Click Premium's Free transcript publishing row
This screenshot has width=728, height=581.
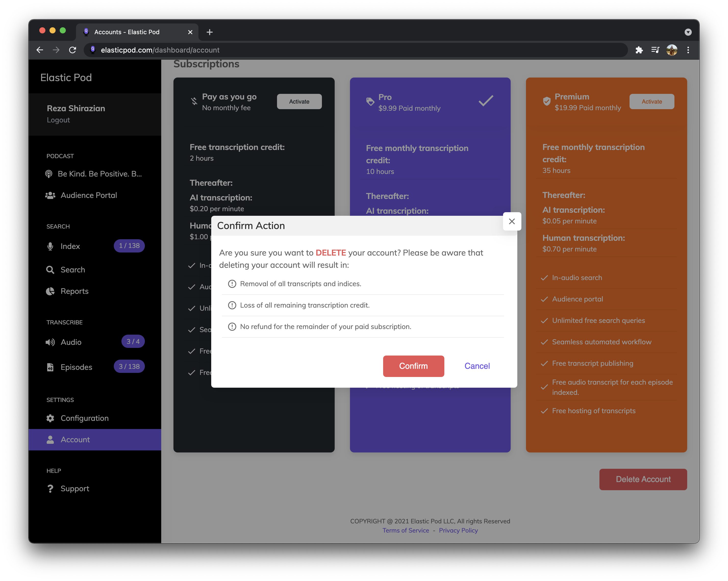tap(606, 364)
